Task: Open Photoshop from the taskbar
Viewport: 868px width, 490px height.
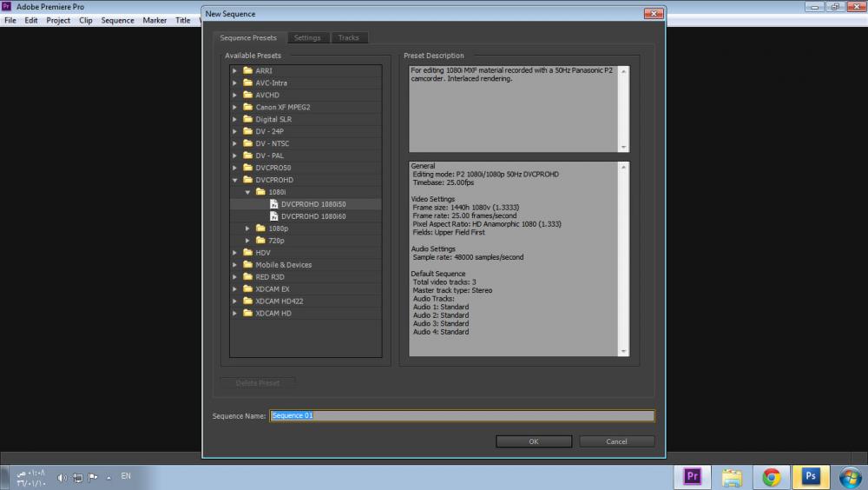Action: point(811,476)
